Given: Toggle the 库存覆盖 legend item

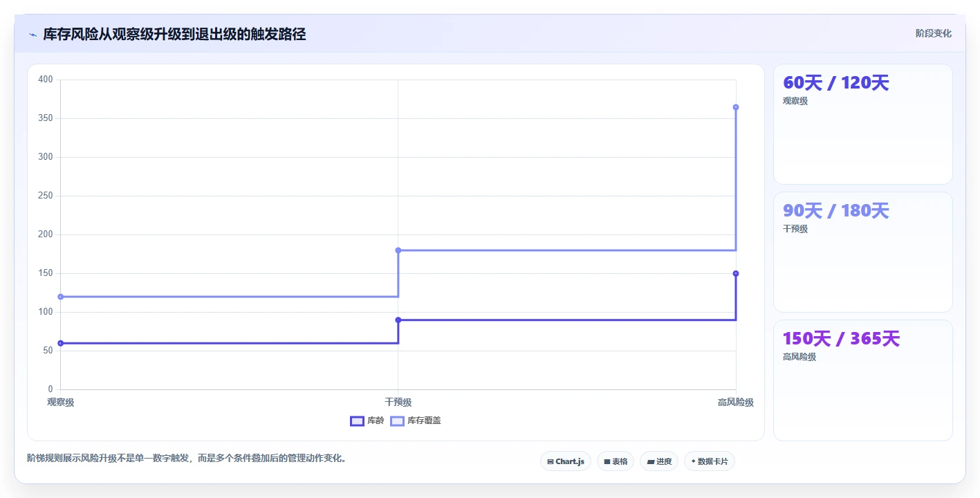Looking at the screenshot, I should point(416,421).
